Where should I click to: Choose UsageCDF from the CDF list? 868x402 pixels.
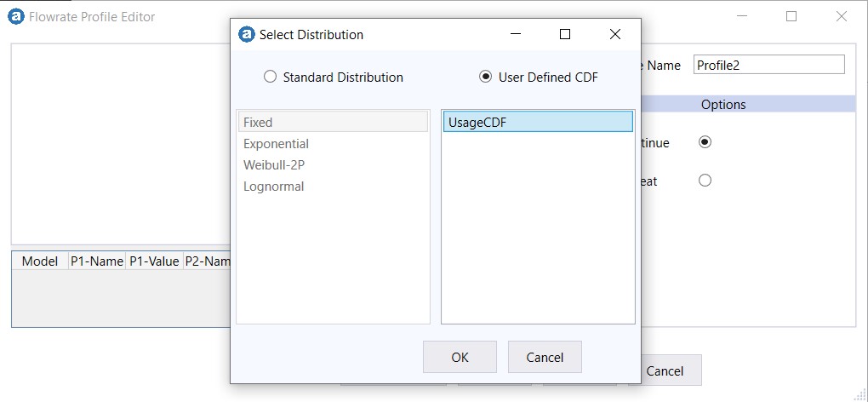[x=537, y=122]
